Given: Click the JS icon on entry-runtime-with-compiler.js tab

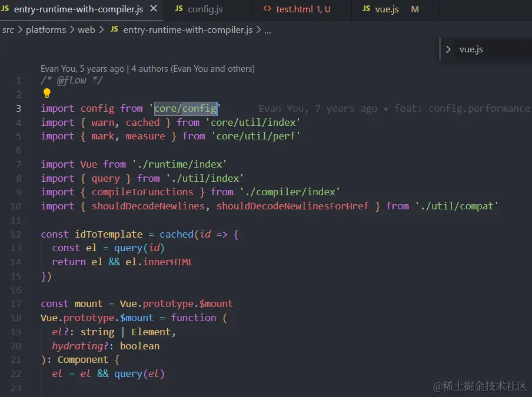Looking at the screenshot, I should coord(5,8).
